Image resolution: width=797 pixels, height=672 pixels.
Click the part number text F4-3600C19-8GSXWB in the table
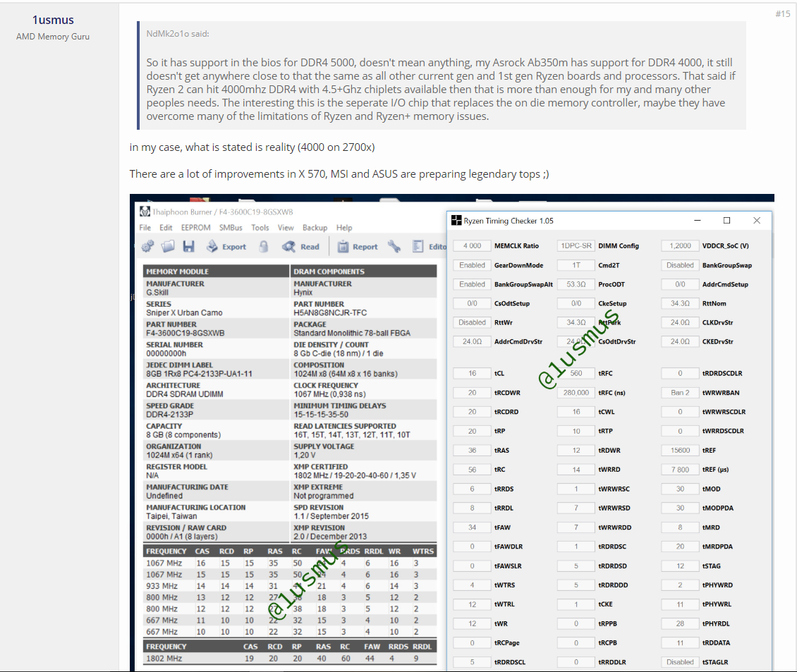click(185, 333)
